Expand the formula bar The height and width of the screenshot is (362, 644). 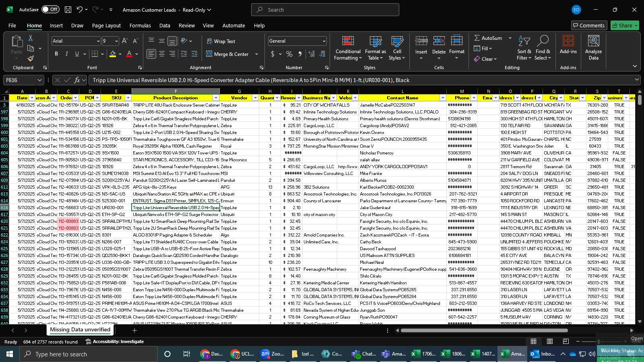(637, 80)
